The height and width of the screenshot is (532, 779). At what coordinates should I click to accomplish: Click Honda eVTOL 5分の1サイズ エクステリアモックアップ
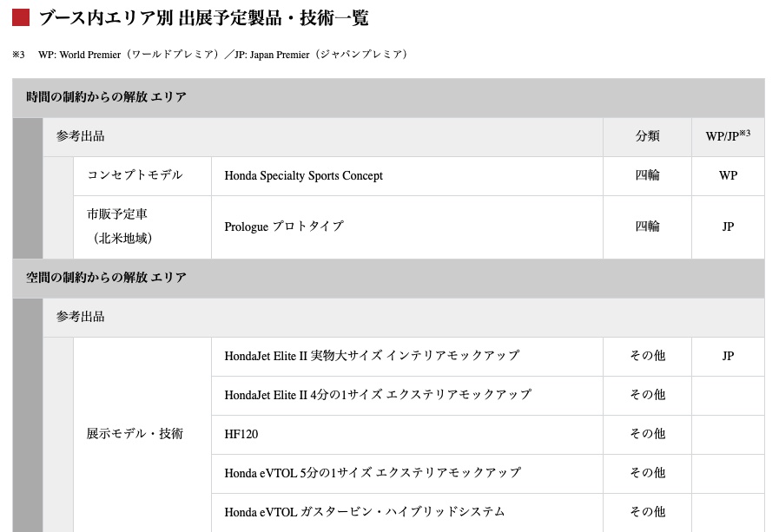(373, 473)
